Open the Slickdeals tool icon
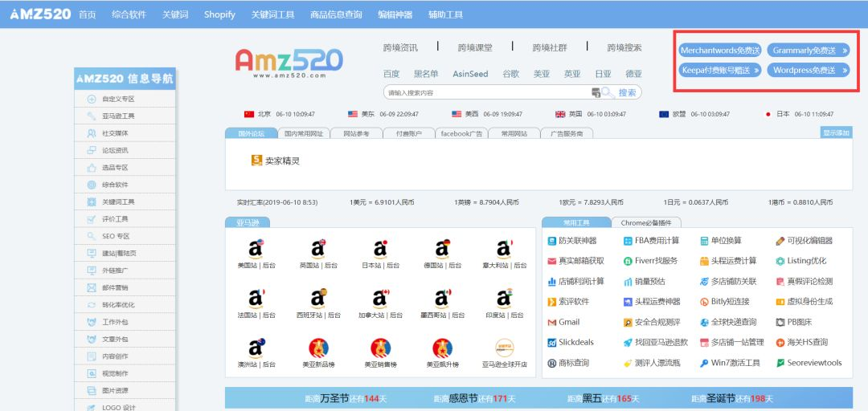This screenshot has height=411, width=868. [552, 343]
